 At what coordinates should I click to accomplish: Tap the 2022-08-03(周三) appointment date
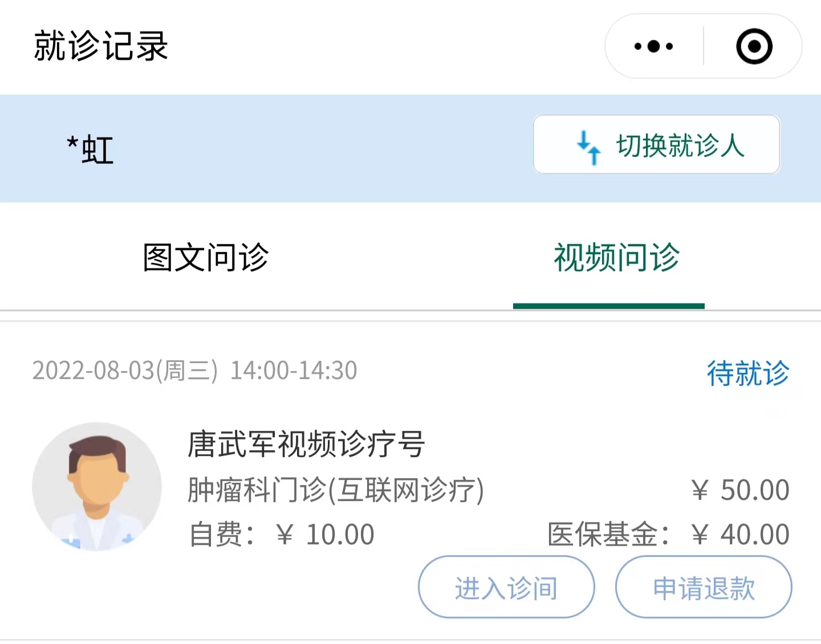125,370
